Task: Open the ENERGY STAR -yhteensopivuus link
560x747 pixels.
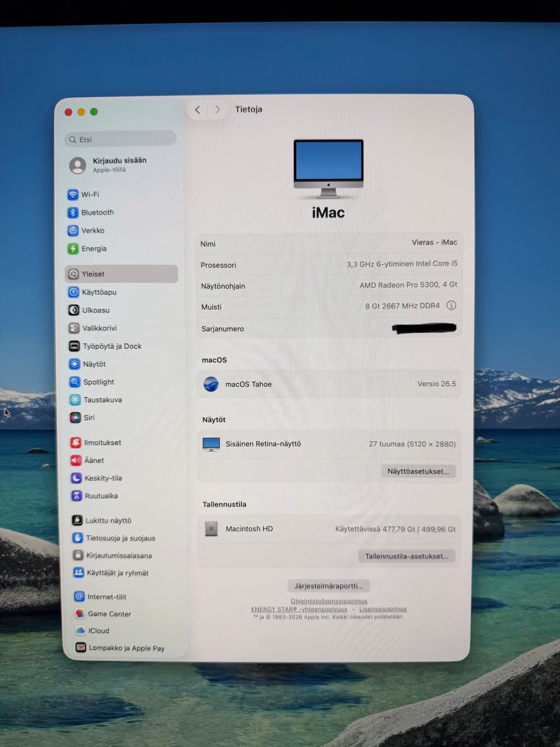Action: (x=299, y=609)
